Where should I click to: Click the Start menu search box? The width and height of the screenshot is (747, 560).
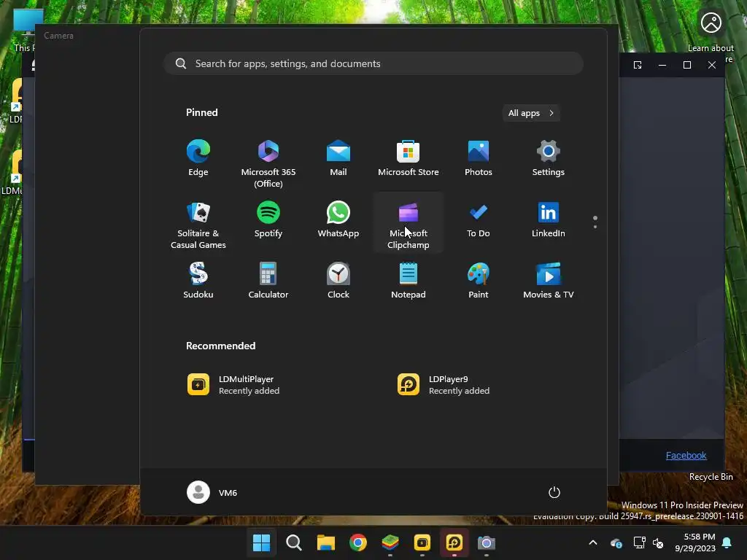click(x=374, y=63)
